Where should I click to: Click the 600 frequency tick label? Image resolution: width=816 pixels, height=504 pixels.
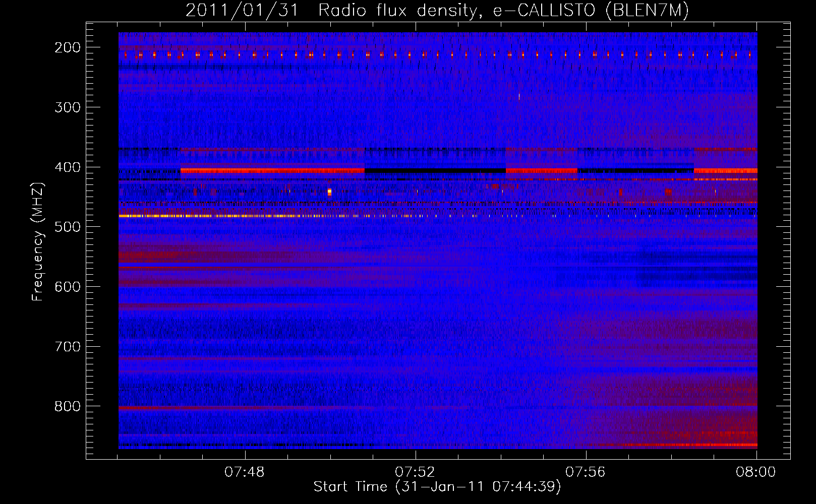(x=67, y=287)
